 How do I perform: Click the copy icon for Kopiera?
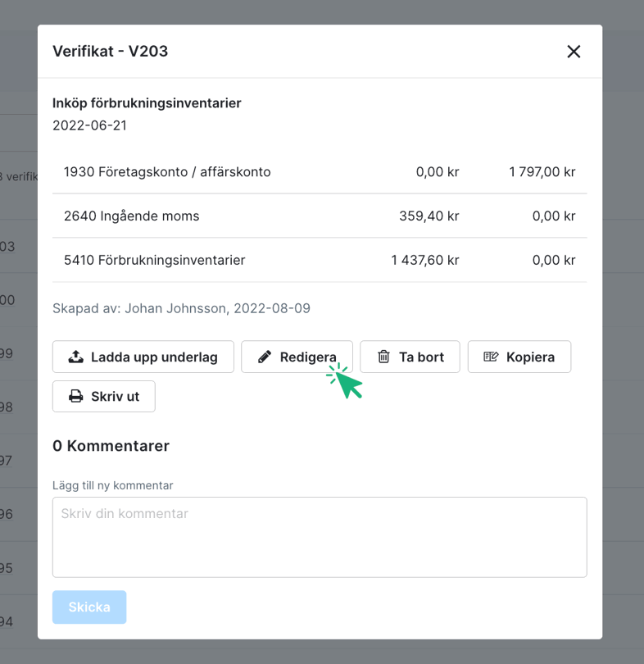point(491,357)
